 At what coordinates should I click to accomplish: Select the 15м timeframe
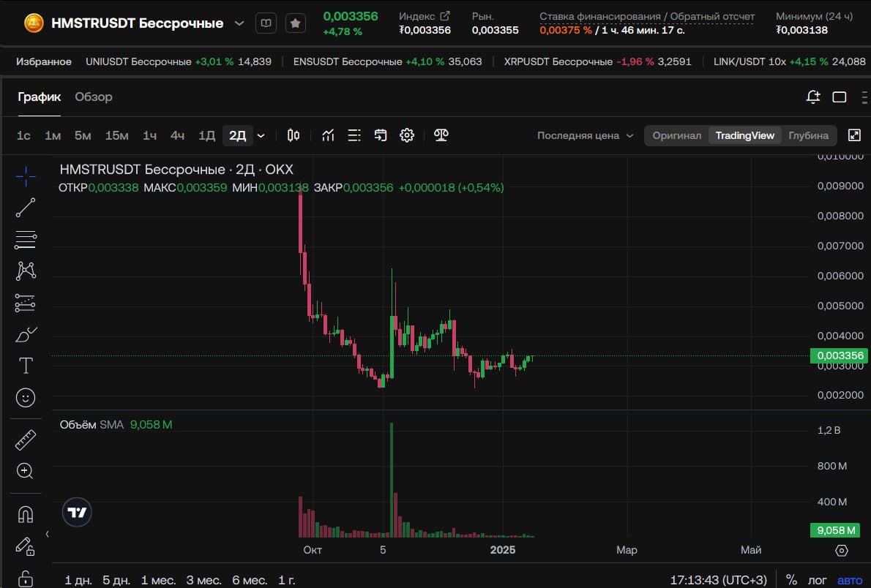point(116,135)
